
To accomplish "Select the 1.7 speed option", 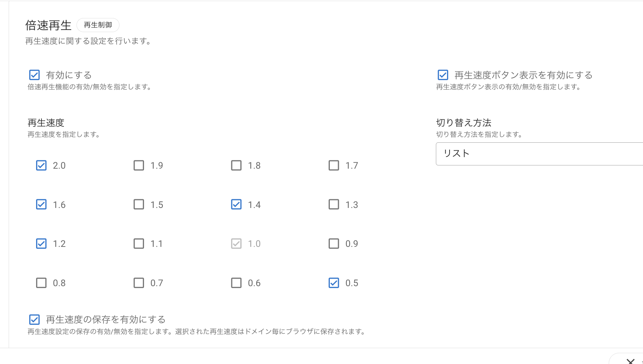I will tap(334, 165).
